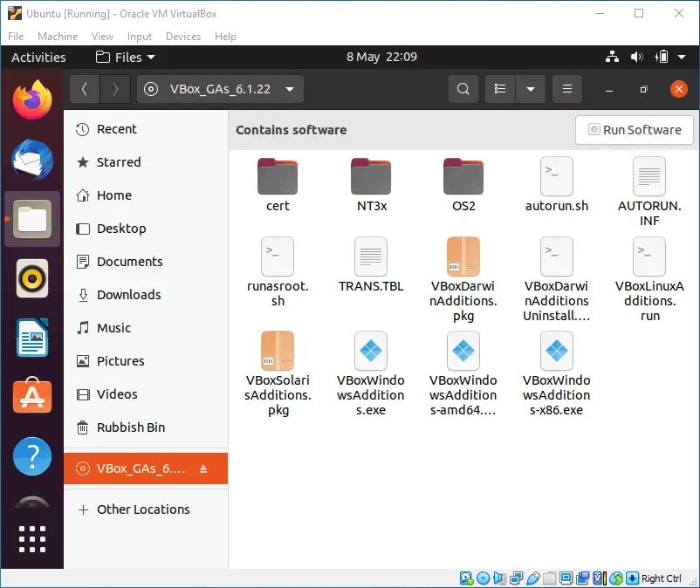Open the OS2 folder

pyautogui.click(x=463, y=186)
